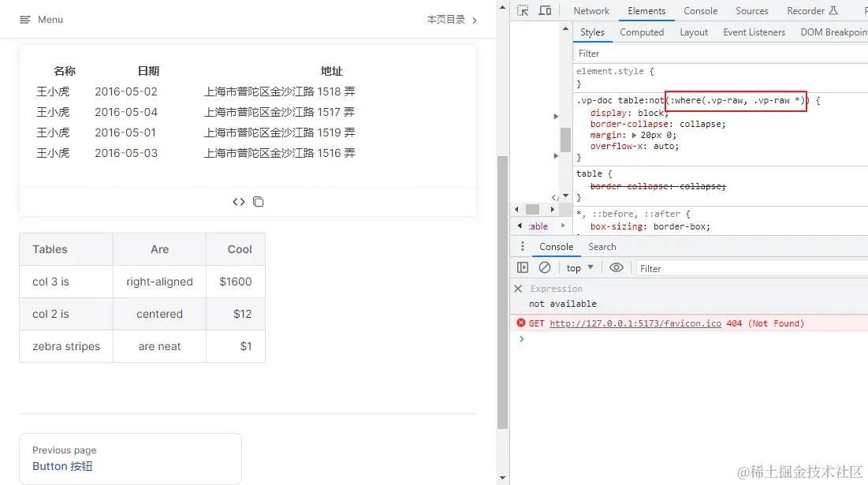Select the address cell ending 1516 弄

(280, 153)
